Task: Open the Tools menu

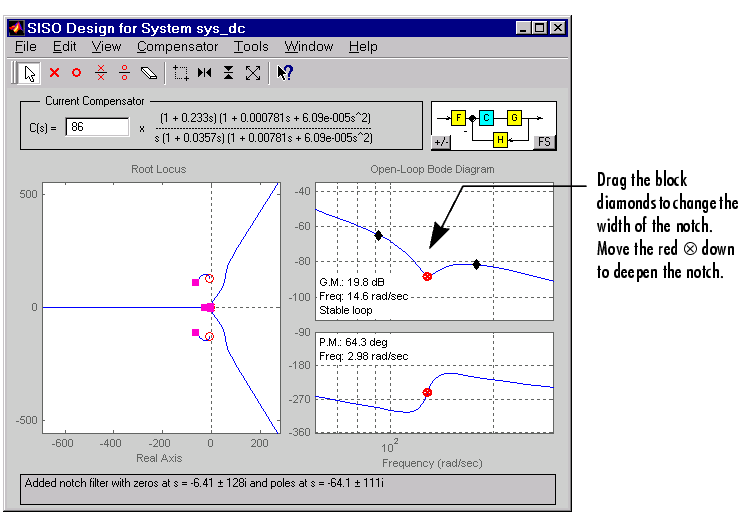Action: (251, 46)
